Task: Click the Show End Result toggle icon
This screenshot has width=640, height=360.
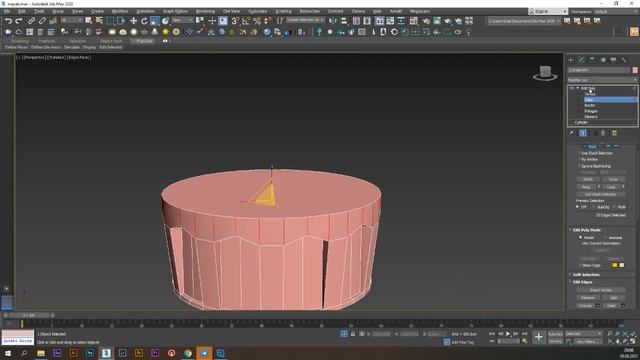Action: coord(583,133)
